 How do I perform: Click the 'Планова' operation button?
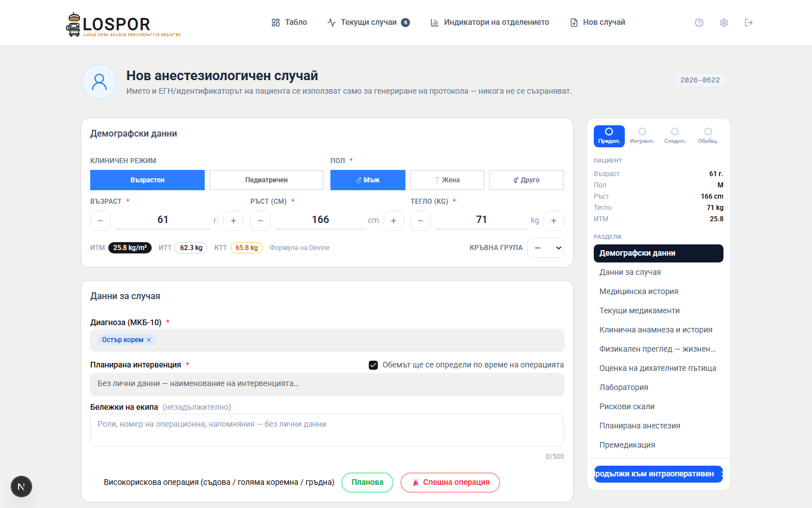pos(367,483)
